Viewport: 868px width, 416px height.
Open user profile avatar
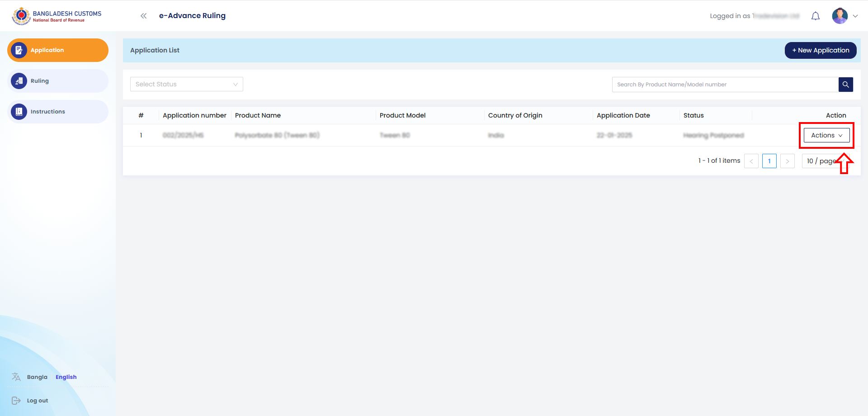click(x=840, y=16)
